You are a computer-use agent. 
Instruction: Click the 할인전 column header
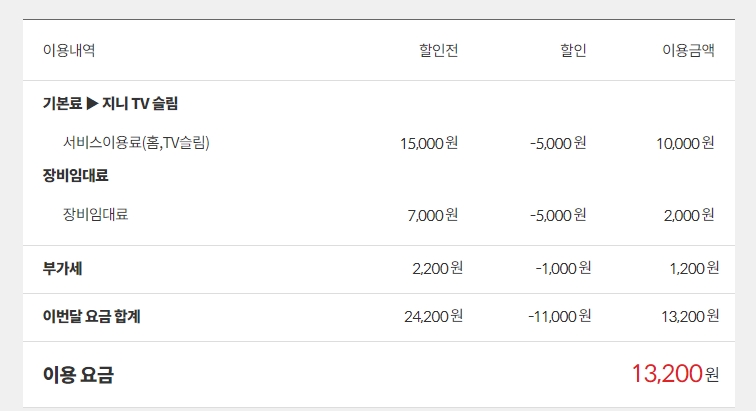point(438,51)
